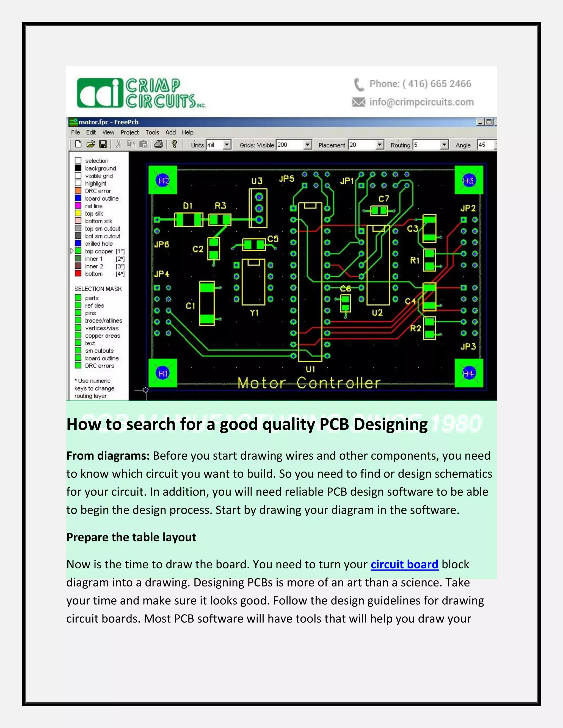The image size is (563, 728).
Task: Click the phone number (416) 665 2466
Action: [x=437, y=84]
